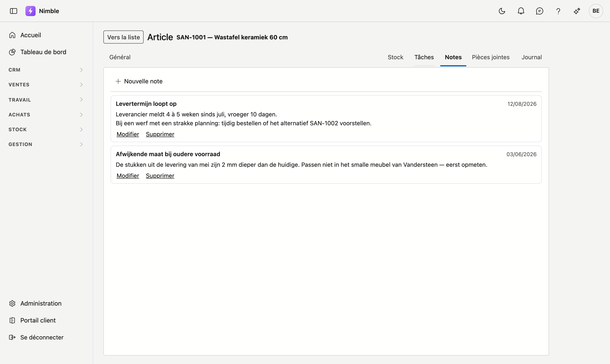Open Portail client in the sidebar
Screen dimensions: 610x364
[x=38, y=320]
